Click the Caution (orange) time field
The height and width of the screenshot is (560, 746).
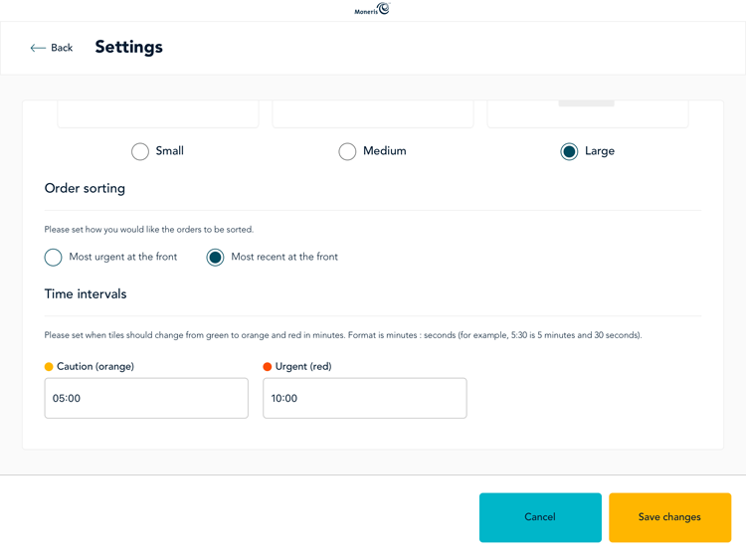[x=146, y=398]
